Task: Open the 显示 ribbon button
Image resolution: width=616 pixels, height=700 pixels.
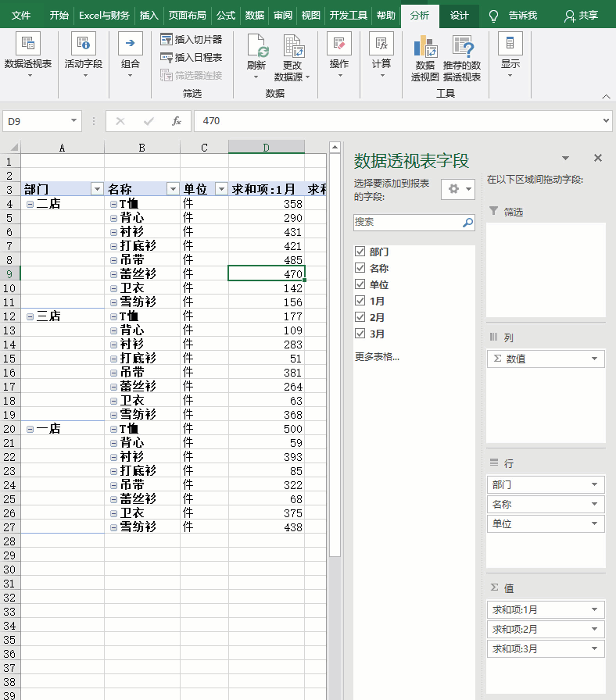Action: click(x=510, y=55)
